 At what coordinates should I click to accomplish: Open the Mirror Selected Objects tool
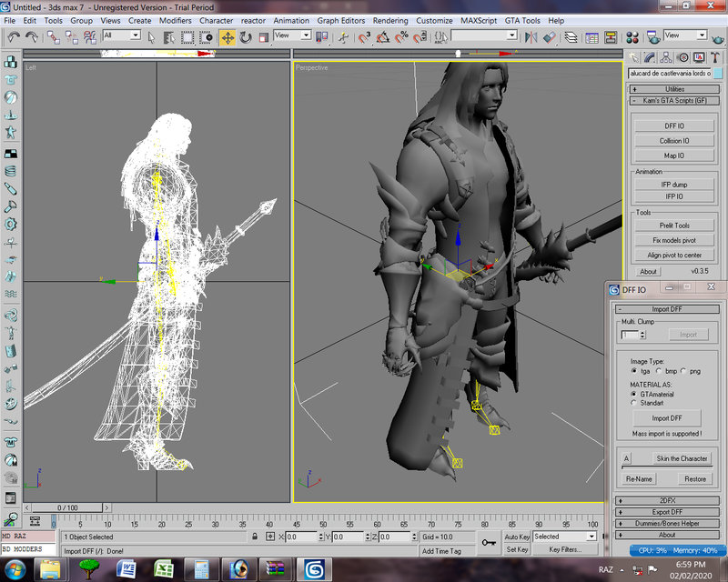[x=531, y=37]
